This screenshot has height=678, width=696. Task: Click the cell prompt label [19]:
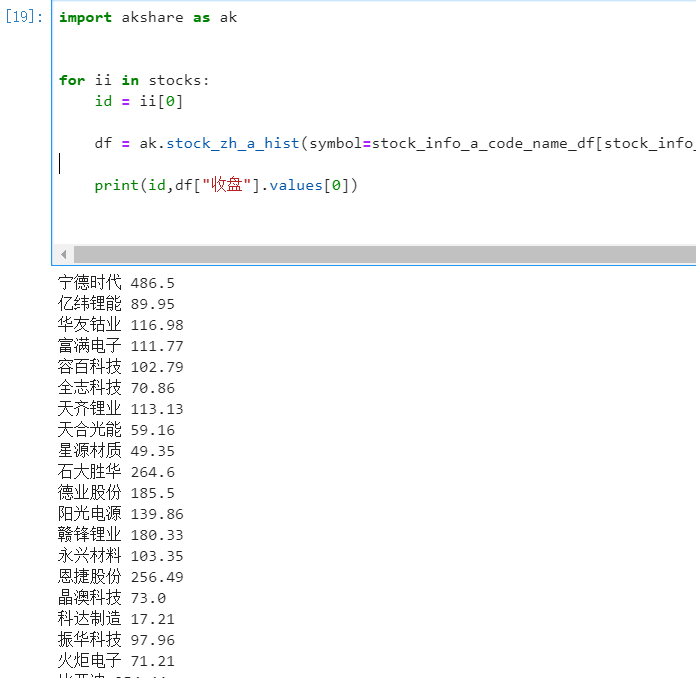[24, 17]
